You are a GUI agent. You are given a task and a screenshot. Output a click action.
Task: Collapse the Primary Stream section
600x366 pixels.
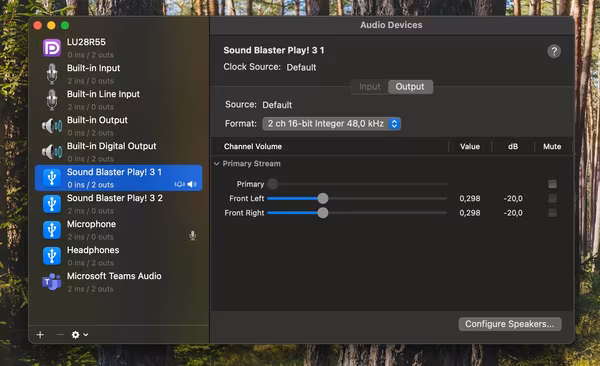pos(217,164)
